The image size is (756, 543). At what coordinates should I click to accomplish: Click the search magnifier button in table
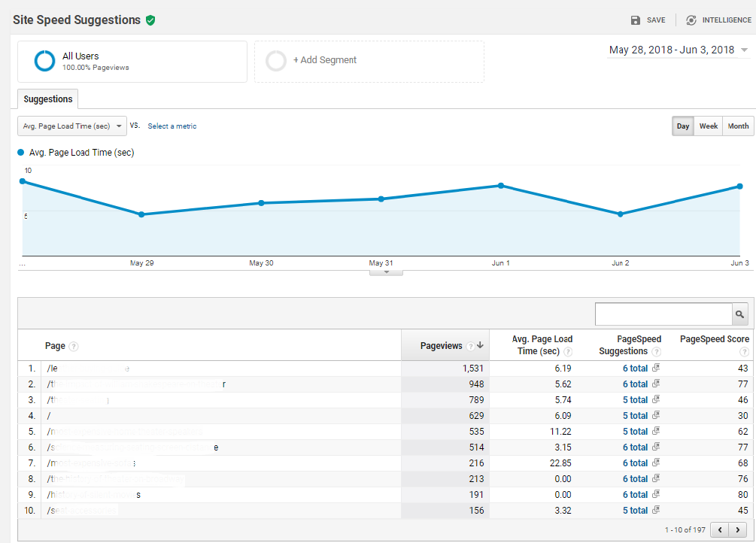[x=740, y=314]
